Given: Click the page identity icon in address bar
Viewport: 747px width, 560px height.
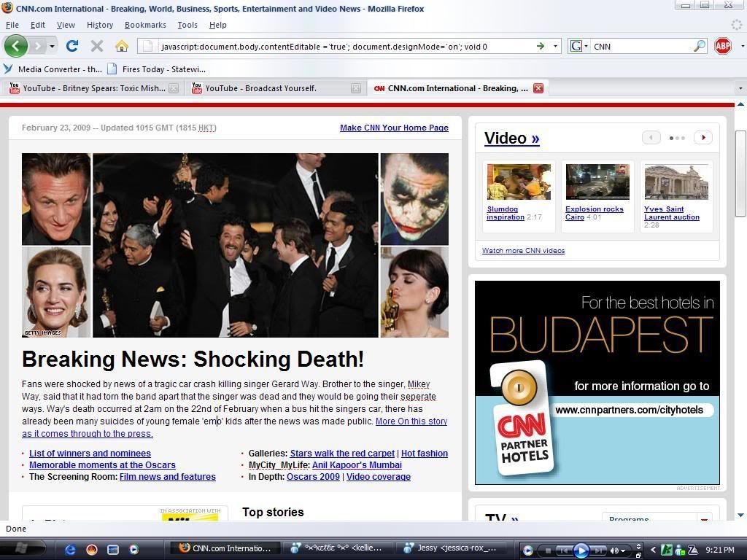Looking at the screenshot, I should 147,46.
